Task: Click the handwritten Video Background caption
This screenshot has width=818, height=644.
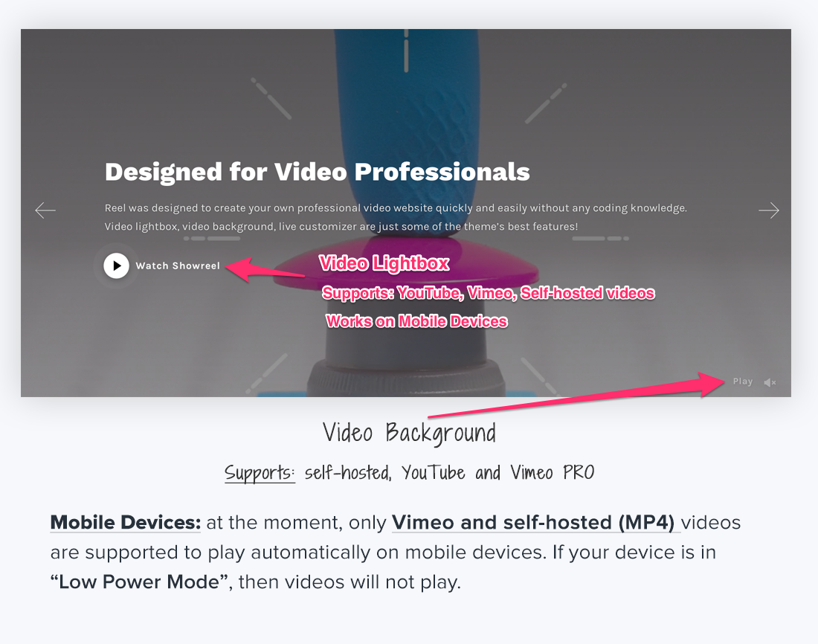Action: [x=409, y=432]
